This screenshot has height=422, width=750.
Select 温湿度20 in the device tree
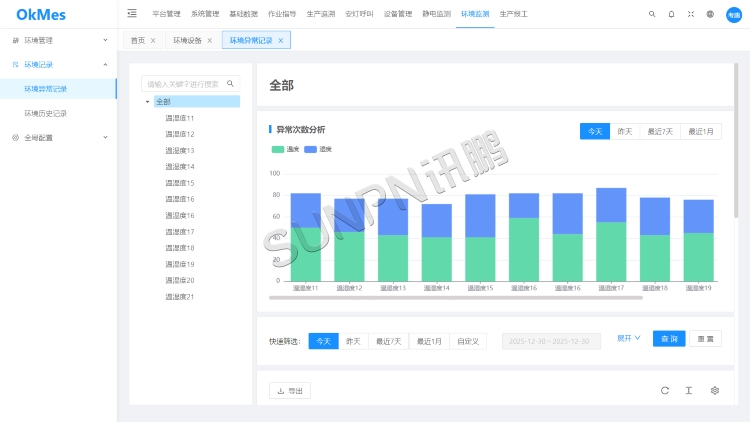180,280
